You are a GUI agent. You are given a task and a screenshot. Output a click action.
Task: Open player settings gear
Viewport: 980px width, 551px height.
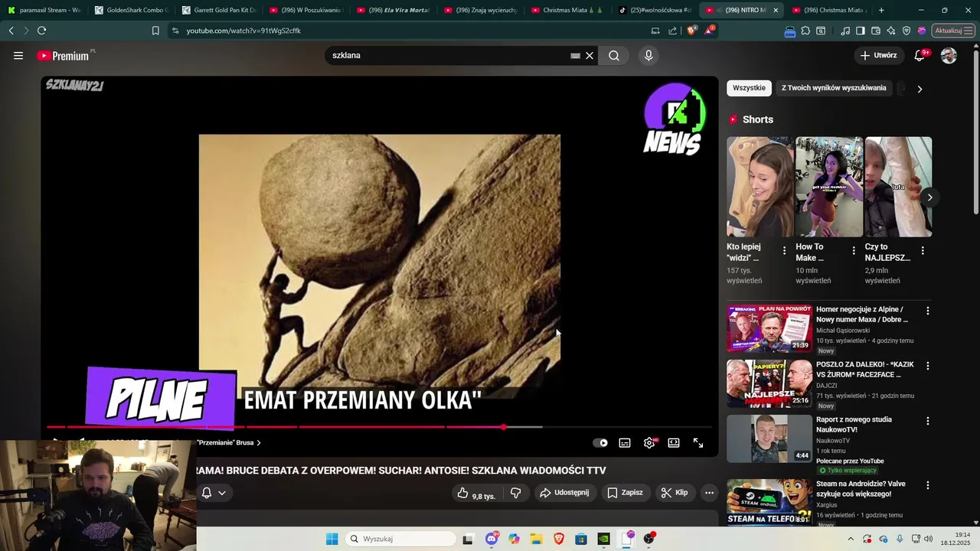point(649,442)
